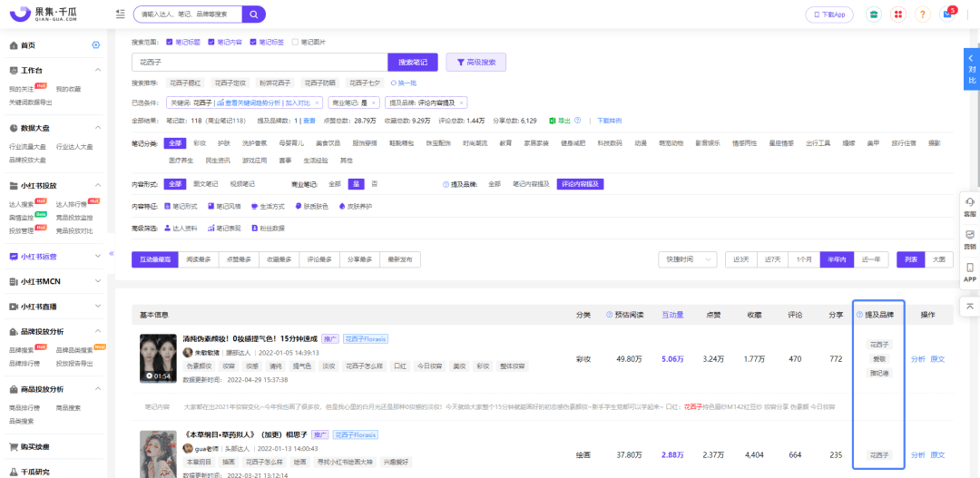Image resolution: width=980 pixels, height=478 pixels.
Task: Collapse the 数据大盘 sidebar section
Action: point(97,128)
